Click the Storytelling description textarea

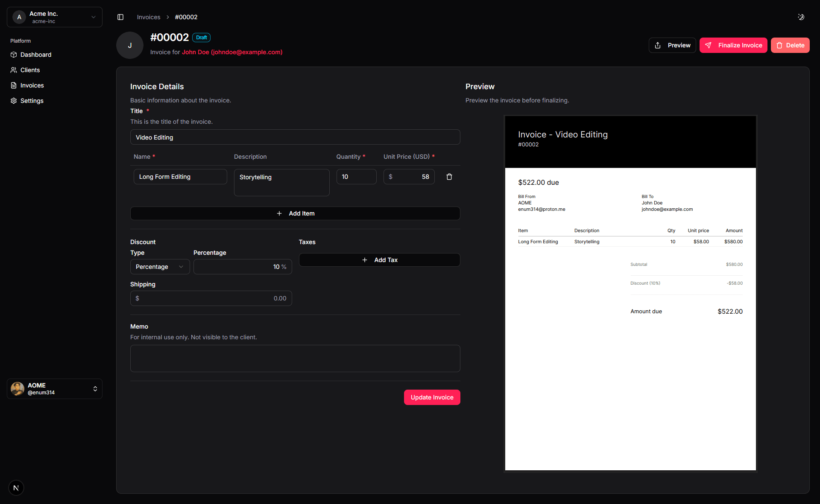[282, 183]
